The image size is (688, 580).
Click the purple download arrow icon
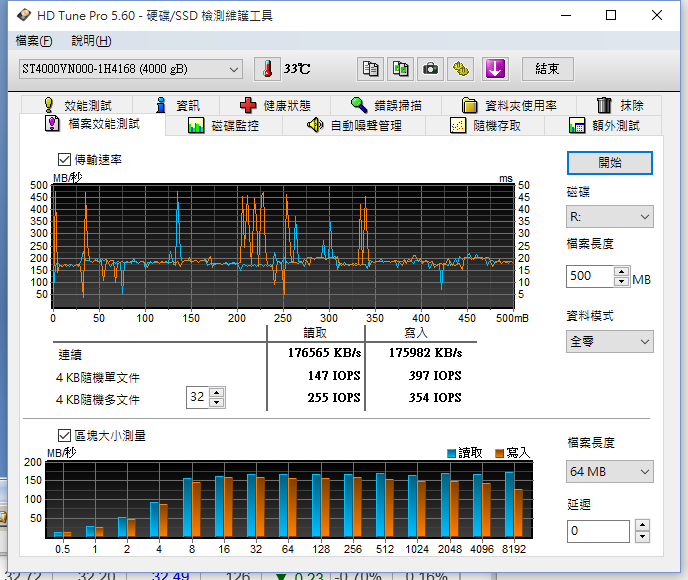[x=495, y=69]
